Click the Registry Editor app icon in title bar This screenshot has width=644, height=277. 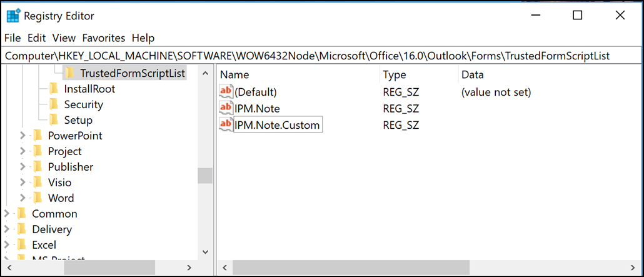point(13,16)
